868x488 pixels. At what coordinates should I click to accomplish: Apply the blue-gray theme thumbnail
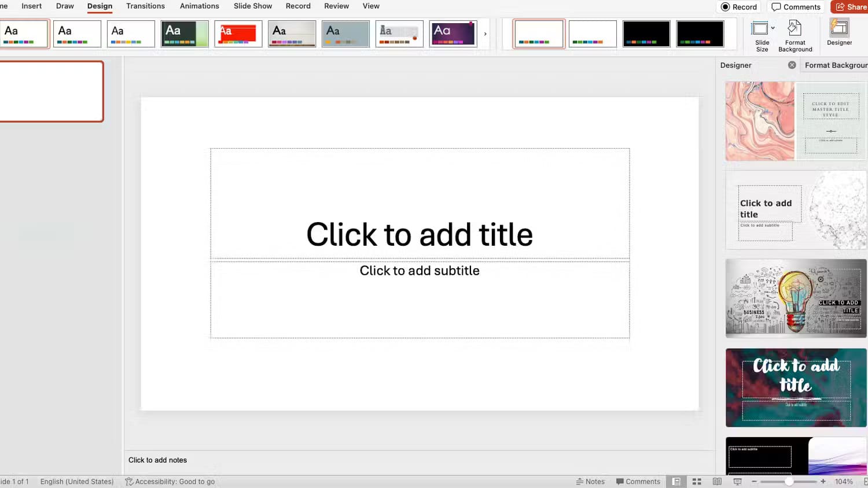pos(345,34)
